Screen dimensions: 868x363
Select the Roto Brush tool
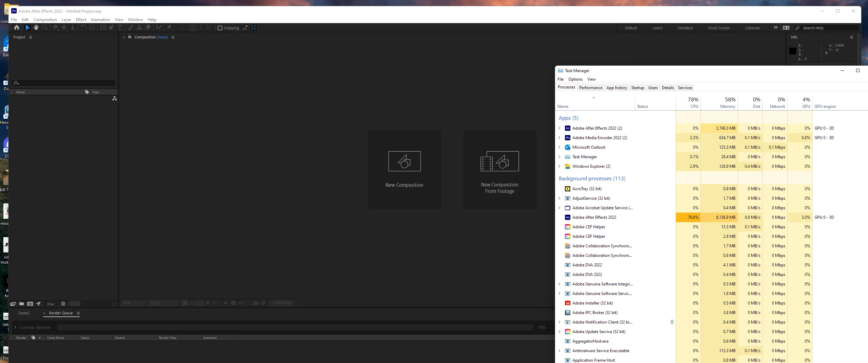click(159, 28)
